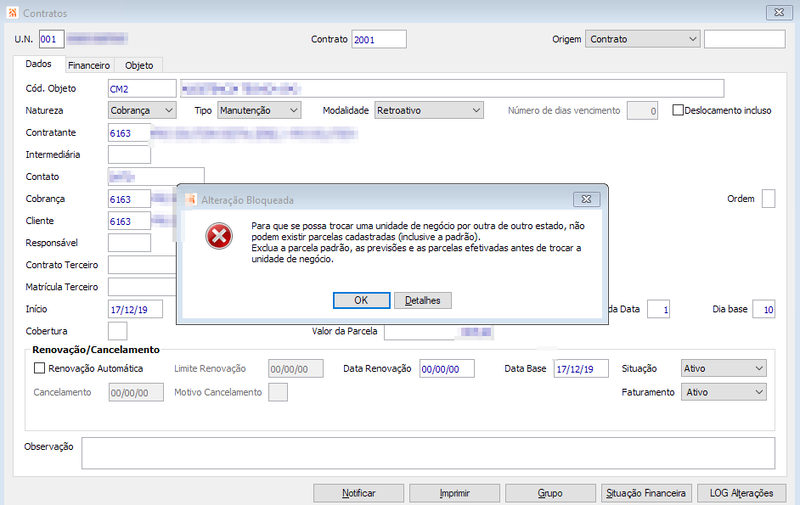Click the Contrato number field
The image size is (800, 505).
pyautogui.click(x=379, y=39)
